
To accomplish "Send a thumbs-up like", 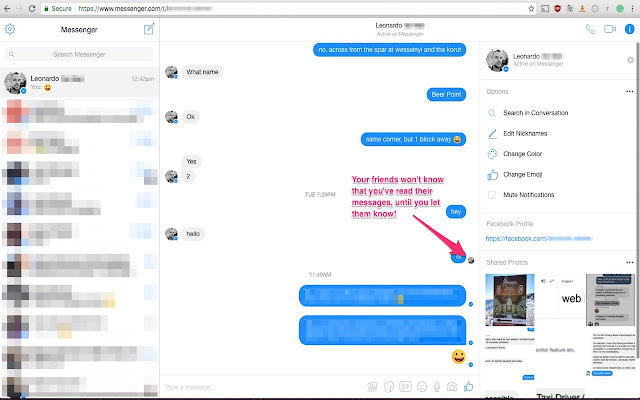I will coord(469,386).
